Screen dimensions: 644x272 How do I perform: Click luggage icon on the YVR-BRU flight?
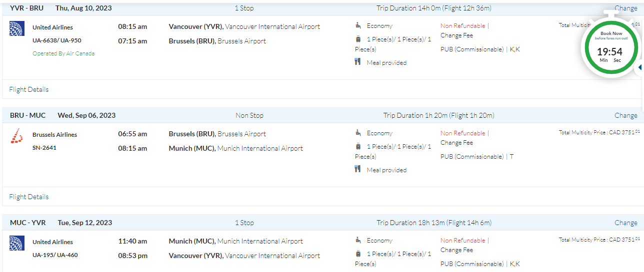tap(358, 39)
